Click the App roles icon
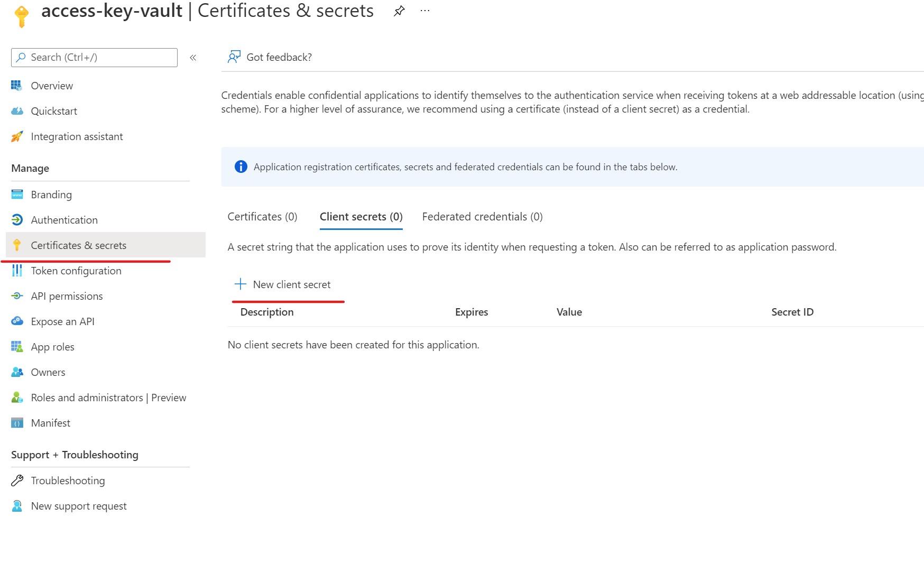This screenshot has height=563, width=924. 17,347
